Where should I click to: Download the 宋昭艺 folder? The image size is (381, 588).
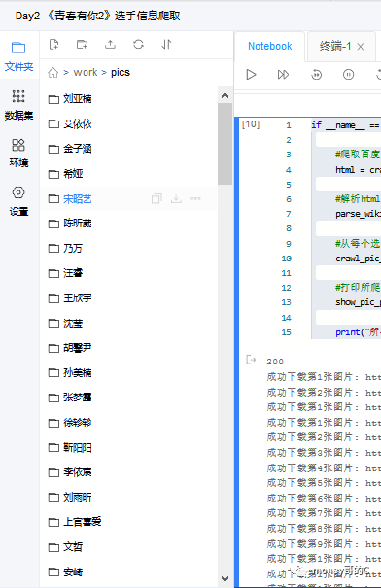[176, 198]
